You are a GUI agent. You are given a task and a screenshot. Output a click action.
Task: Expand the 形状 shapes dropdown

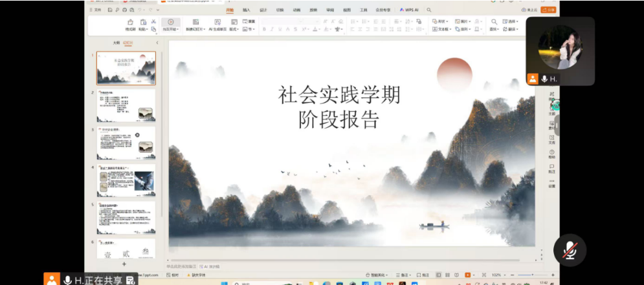pyautogui.click(x=444, y=21)
